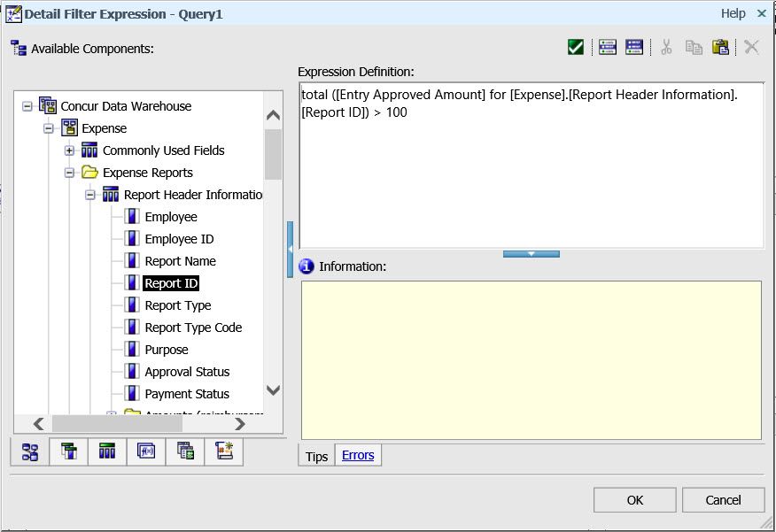This screenshot has width=776, height=532.
Task: Select the Purpose data item
Action: [167, 350]
